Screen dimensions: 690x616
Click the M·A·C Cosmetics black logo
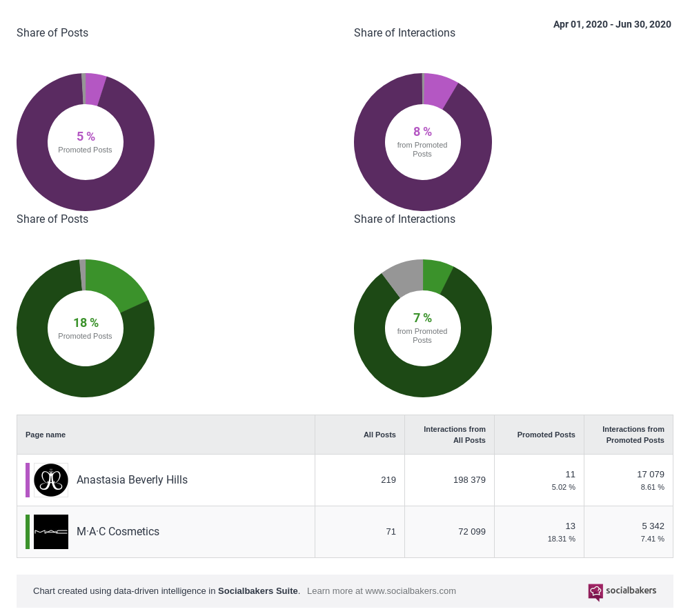click(51, 531)
